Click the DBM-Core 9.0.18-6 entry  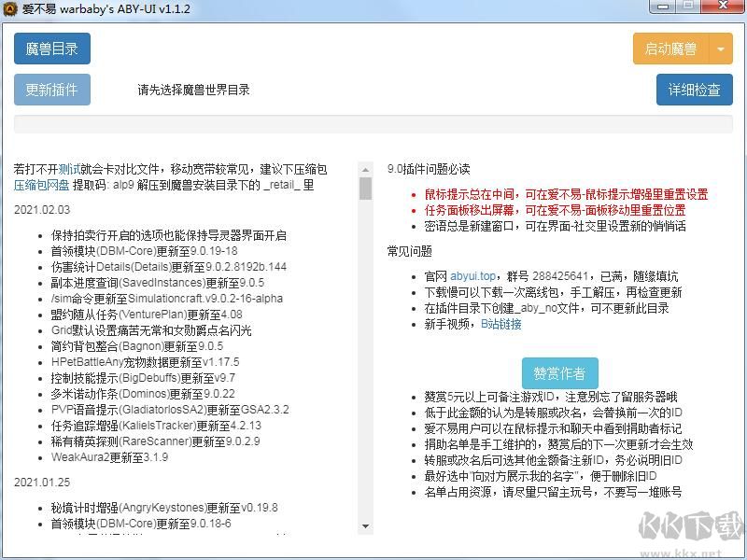point(141,524)
